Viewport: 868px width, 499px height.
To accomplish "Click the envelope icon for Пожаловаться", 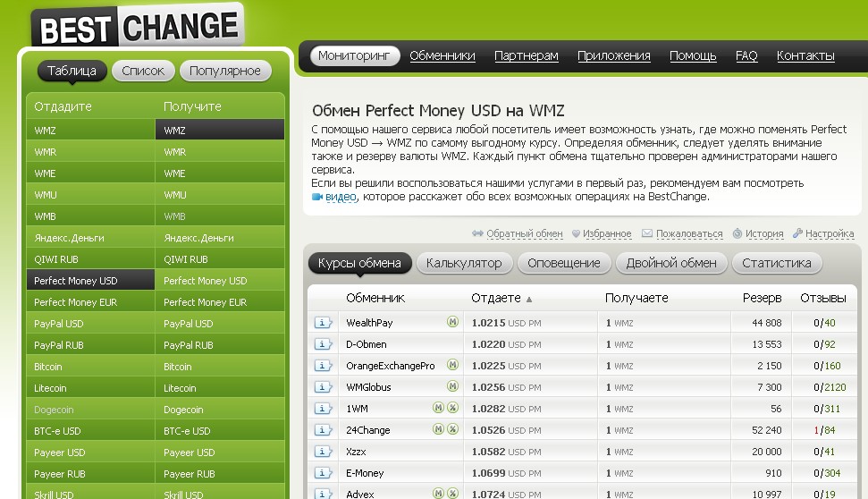I will (646, 233).
